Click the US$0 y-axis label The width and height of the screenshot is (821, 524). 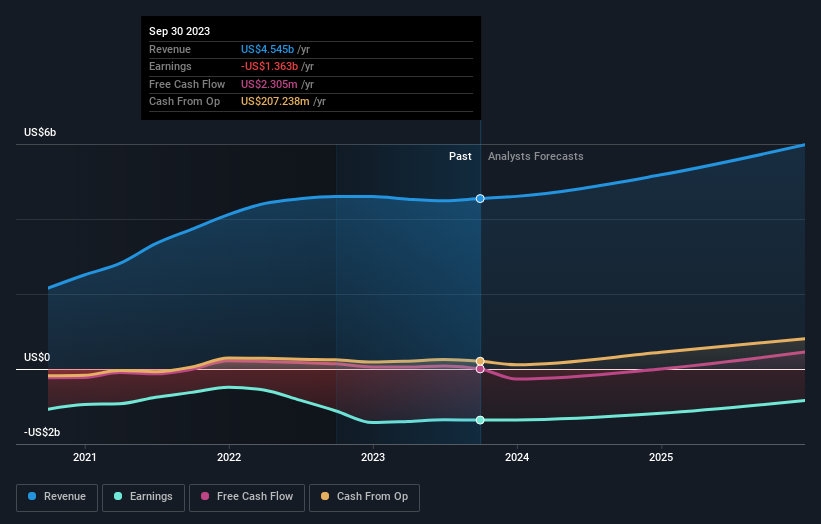coord(37,357)
